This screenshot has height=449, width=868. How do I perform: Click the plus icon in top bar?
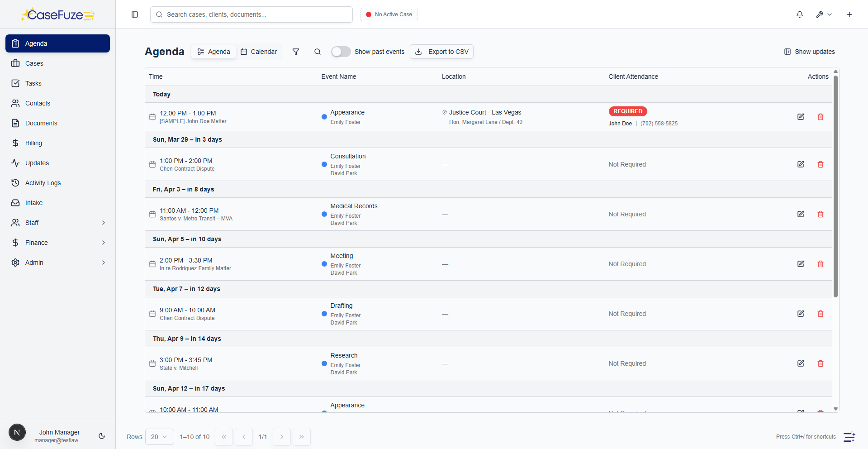click(x=849, y=14)
